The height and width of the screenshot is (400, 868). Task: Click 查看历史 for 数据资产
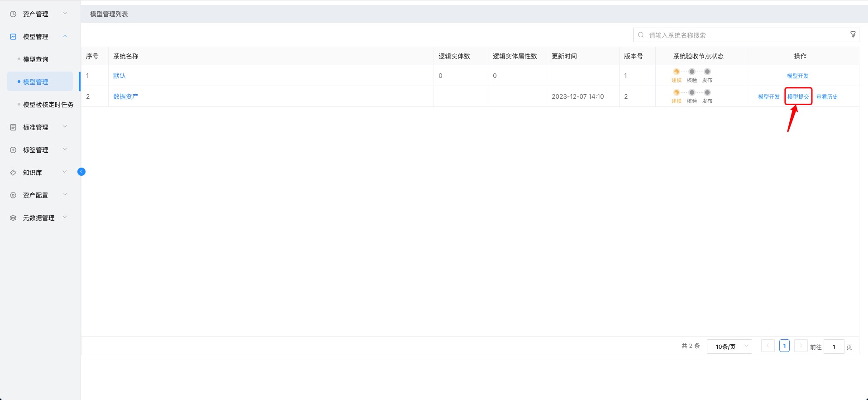827,97
